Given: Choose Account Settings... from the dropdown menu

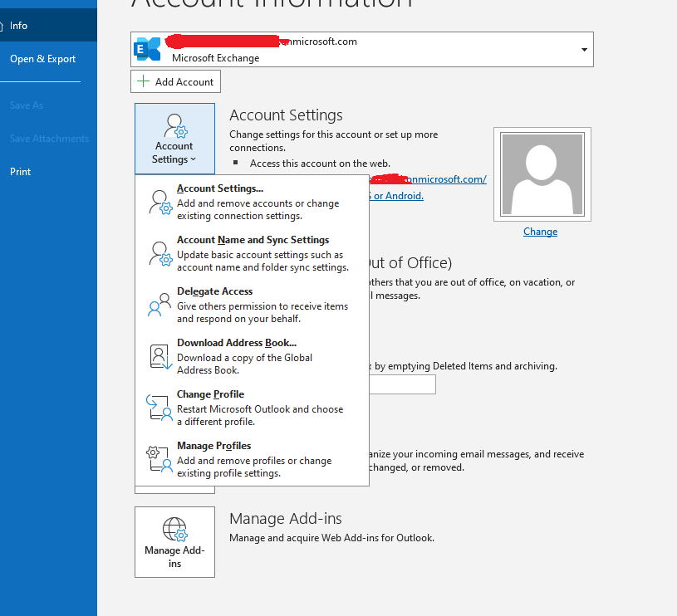Looking at the screenshot, I should [x=253, y=202].
